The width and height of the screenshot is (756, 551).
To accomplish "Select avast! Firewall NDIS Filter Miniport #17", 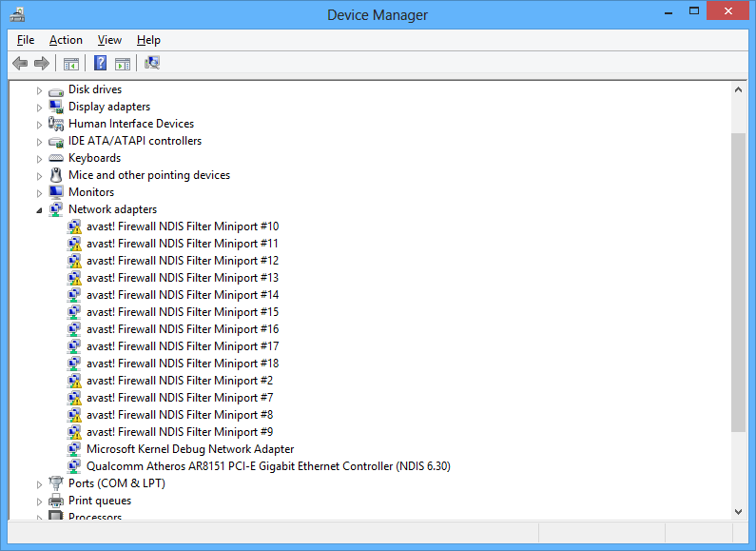I will 183,346.
